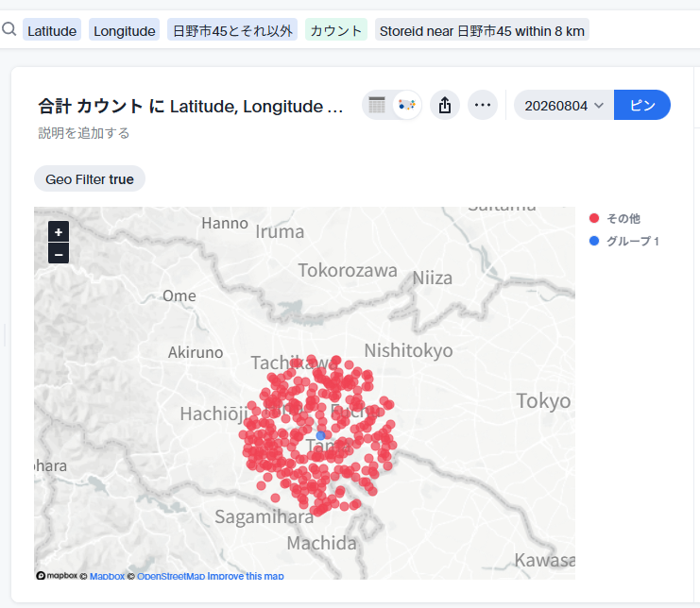700x608 pixels.
Task: Open the share export icon
Action: point(445,106)
